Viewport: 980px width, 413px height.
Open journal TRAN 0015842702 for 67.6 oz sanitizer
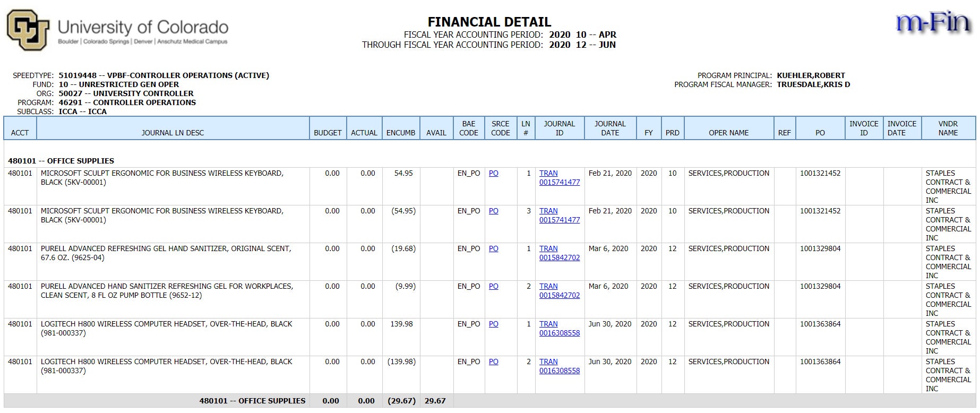point(560,253)
